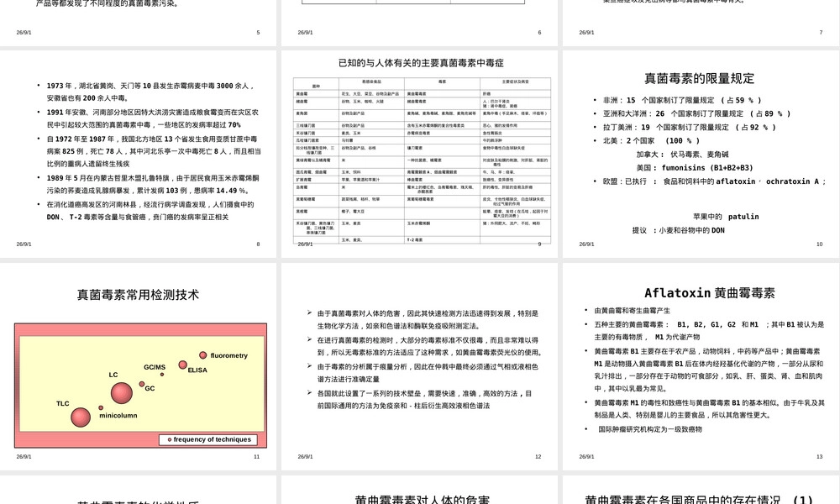Image resolution: width=840 pixels, height=504 pixels.
Task: Click the GC/MS label in chart
Action: 155,367
